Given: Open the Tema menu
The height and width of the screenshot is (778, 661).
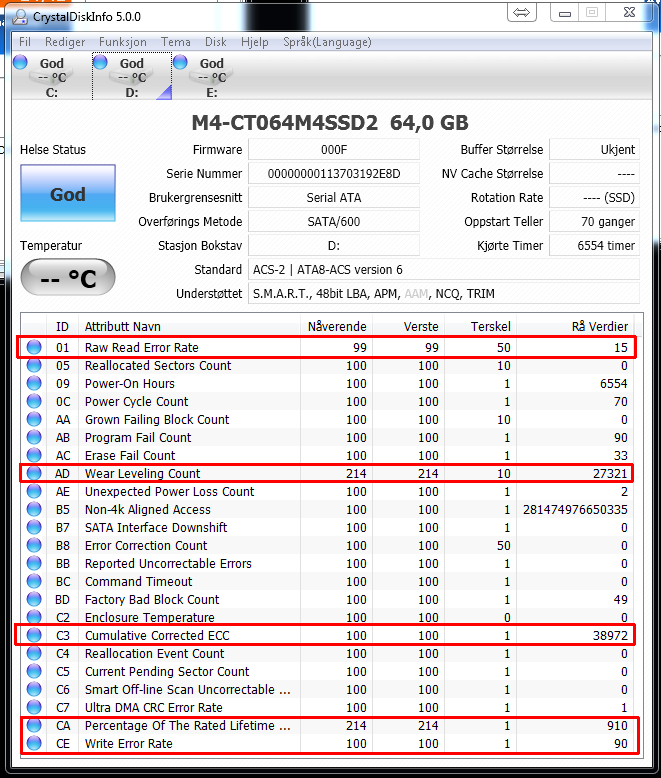Looking at the screenshot, I should [x=176, y=42].
